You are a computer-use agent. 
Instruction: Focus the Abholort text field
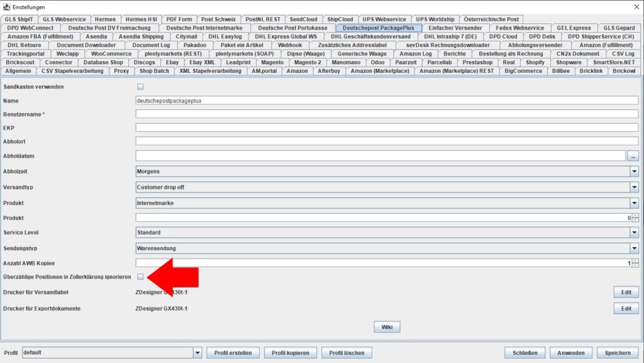pos(387,142)
